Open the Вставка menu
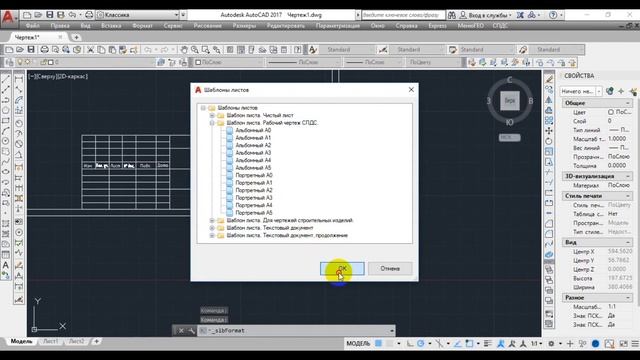This screenshot has width=640, height=360. (x=111, y=26)
